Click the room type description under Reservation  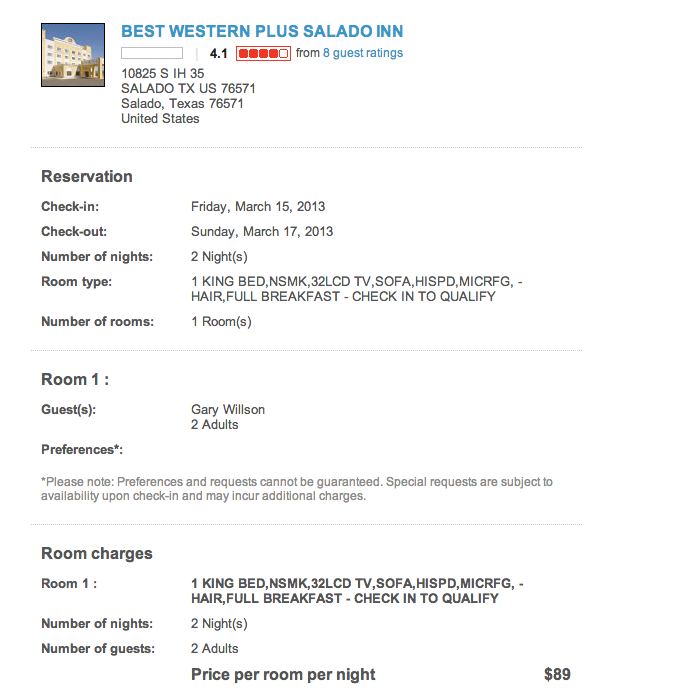point(356,289)
